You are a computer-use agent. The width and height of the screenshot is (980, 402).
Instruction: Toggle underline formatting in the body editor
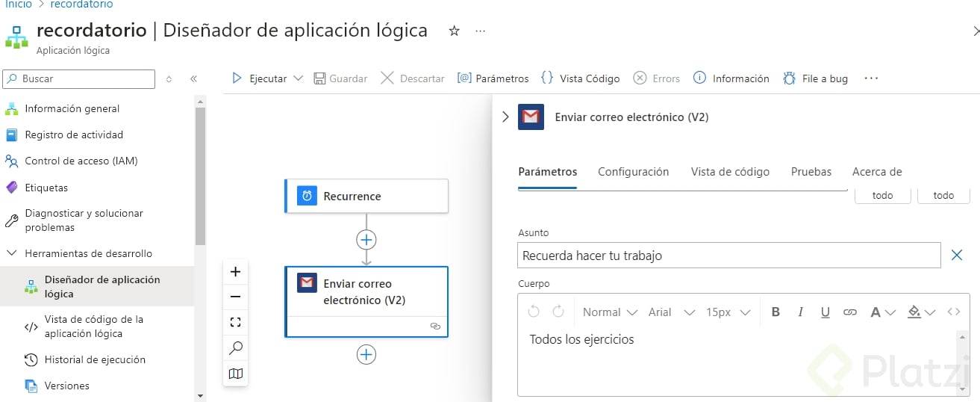coord(825,312)
